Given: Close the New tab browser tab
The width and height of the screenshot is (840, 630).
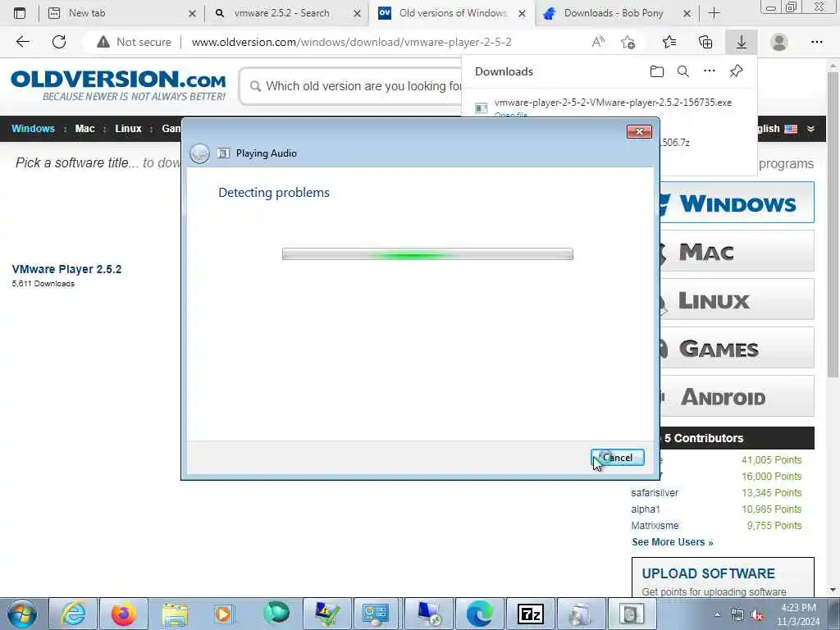Looking at the screenshot, I should coord(192,13).
